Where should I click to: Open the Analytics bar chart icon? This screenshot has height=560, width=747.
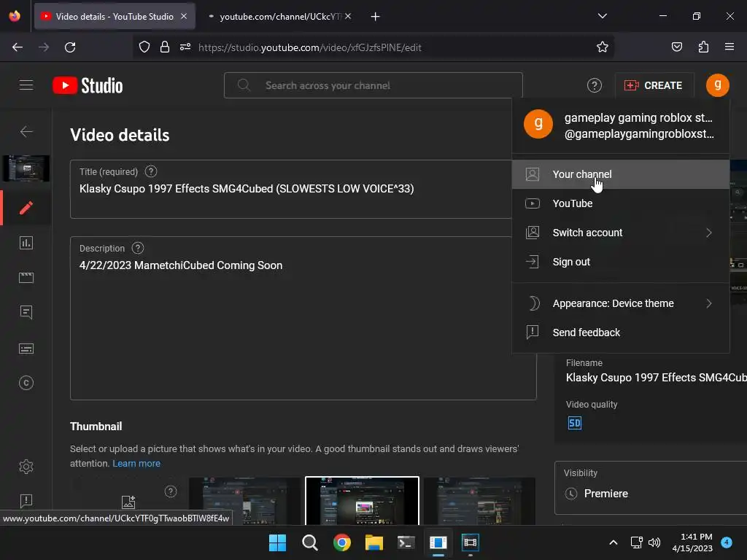(26, 243)
